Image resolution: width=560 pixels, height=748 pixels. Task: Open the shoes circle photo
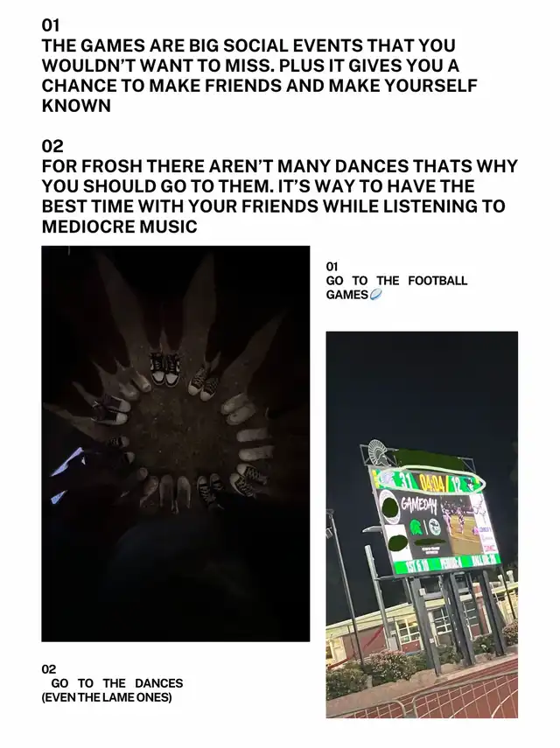tap(176, 444)
